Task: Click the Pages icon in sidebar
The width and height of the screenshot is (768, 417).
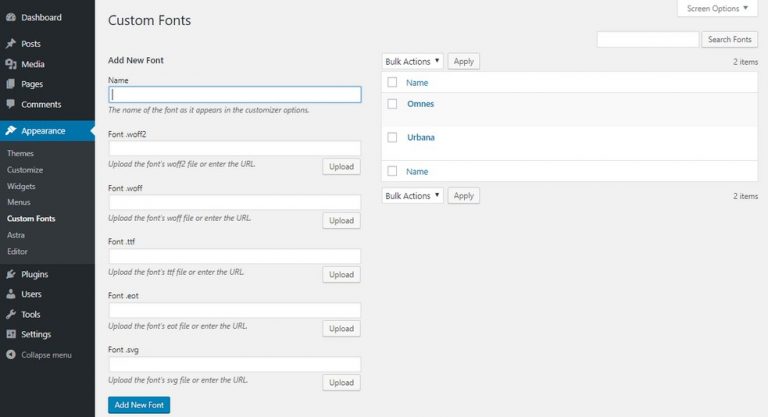Action: click(11, 84)
